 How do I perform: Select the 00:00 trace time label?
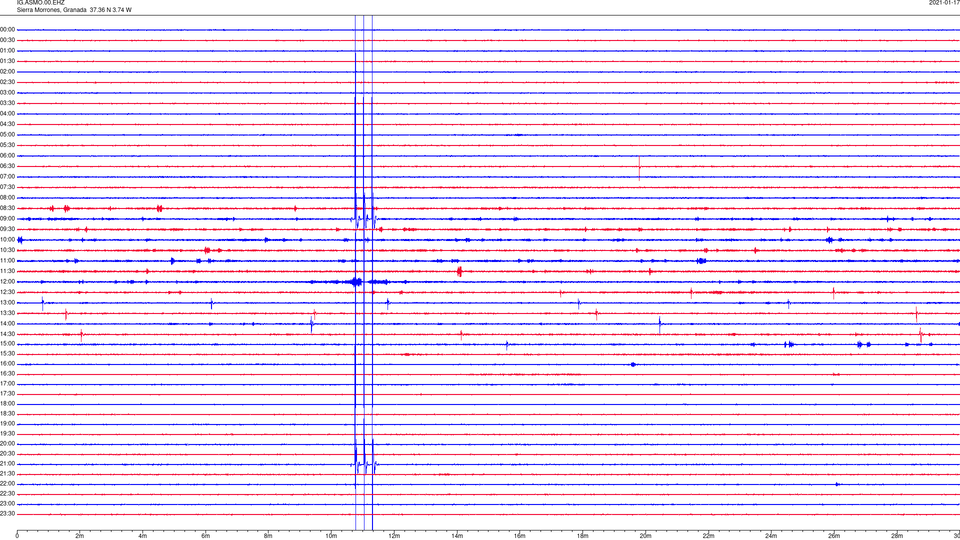pos(7,29)
